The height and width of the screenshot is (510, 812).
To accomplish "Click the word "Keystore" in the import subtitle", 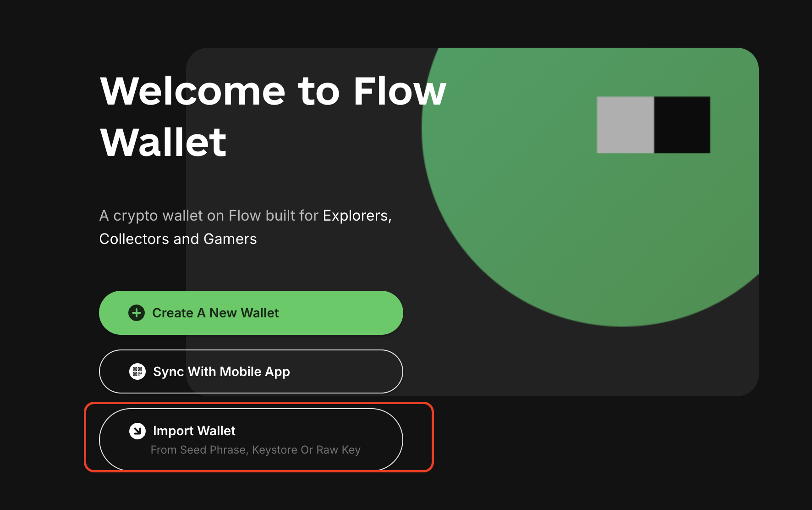I will click(x=274, y=450).
